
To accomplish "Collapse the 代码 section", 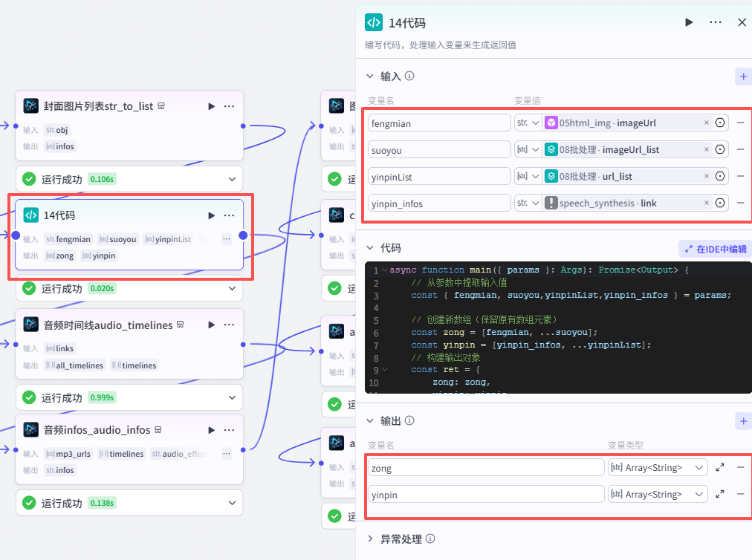I will tap(370, 248).
